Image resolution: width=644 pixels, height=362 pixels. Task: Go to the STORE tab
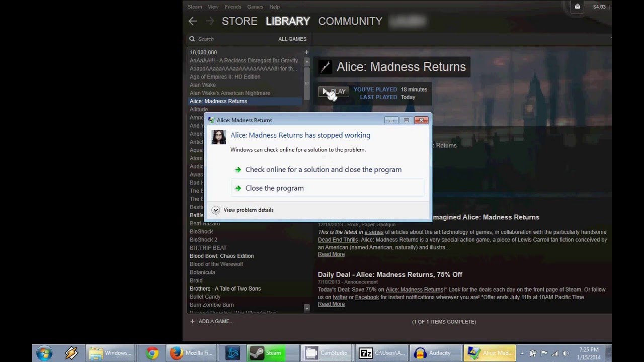[239, 21]
